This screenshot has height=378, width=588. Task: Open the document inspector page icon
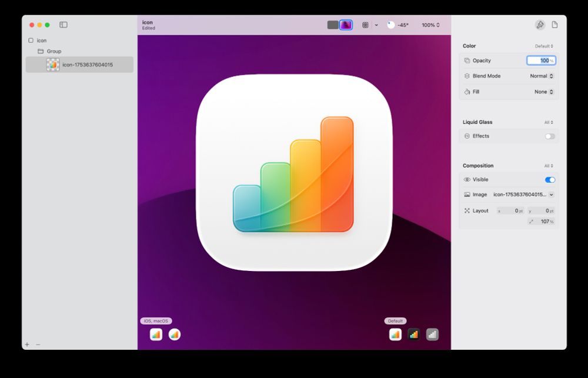(x=554, y=25)
